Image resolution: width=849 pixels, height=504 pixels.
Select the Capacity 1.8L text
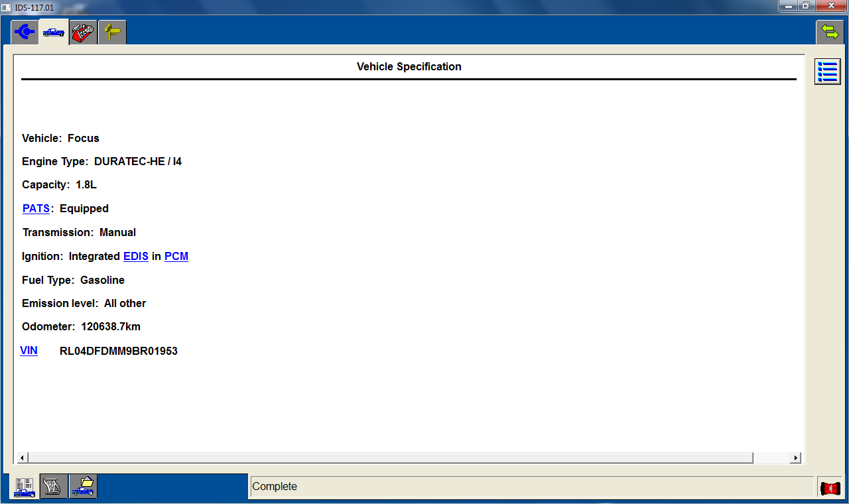(59, 185)
